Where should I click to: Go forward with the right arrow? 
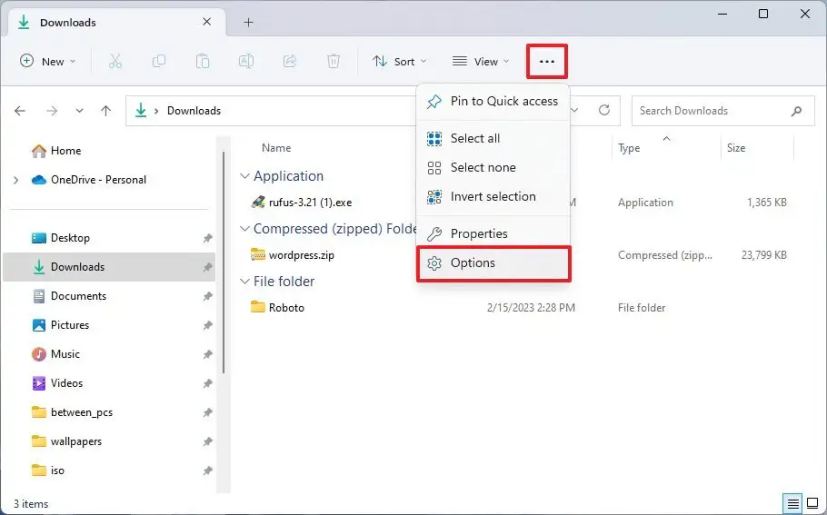pos(52,111)
